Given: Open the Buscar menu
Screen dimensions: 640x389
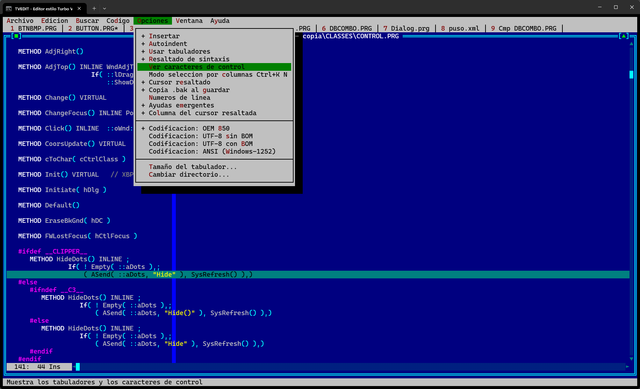Looking at the screenshot, I should pyautogui.click(x=87, y=21).
